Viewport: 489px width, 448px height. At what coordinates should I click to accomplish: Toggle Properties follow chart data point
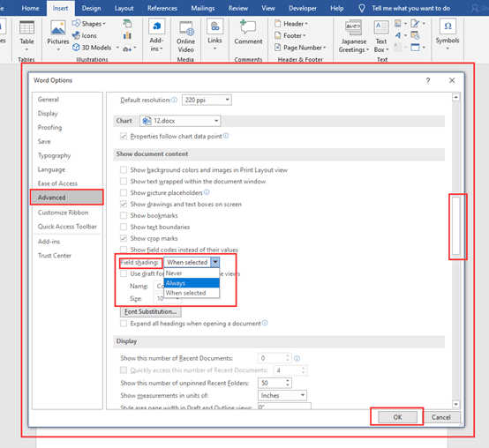coord(124,136)
